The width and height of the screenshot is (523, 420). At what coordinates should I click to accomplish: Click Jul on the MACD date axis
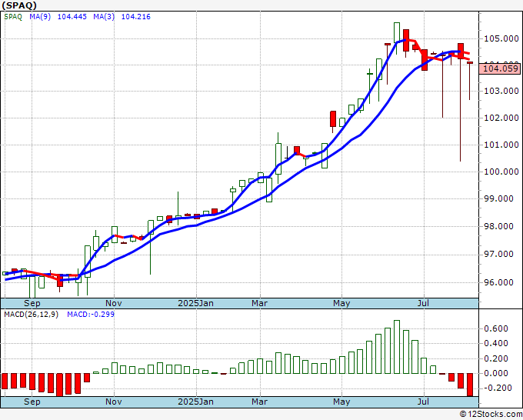point(423,402)
